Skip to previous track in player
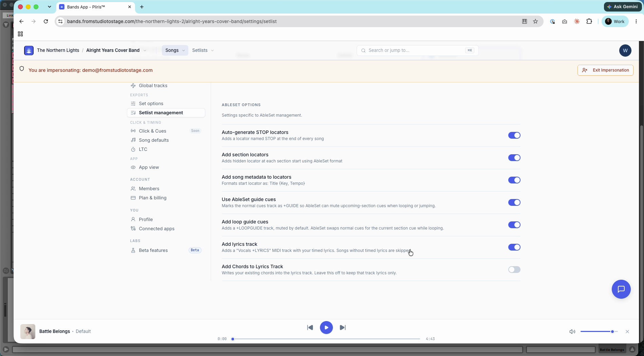Screen dimensions: 644x356 (x=310, y=328)
